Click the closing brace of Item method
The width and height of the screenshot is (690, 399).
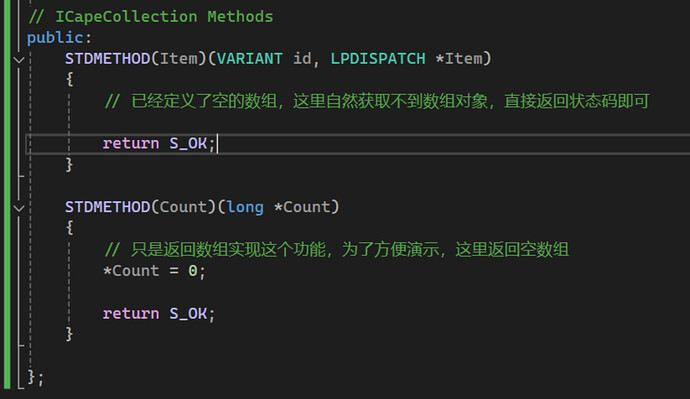pos(69,165)
